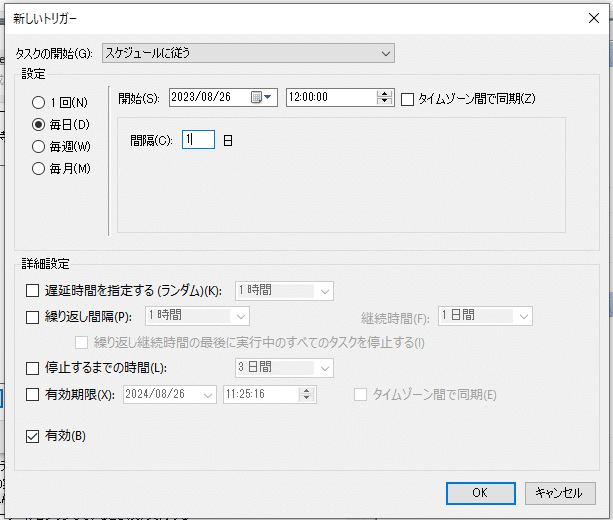
Task: Increase expiry time 11:25:16 with up arrow
Action: [x=306, y=391]
